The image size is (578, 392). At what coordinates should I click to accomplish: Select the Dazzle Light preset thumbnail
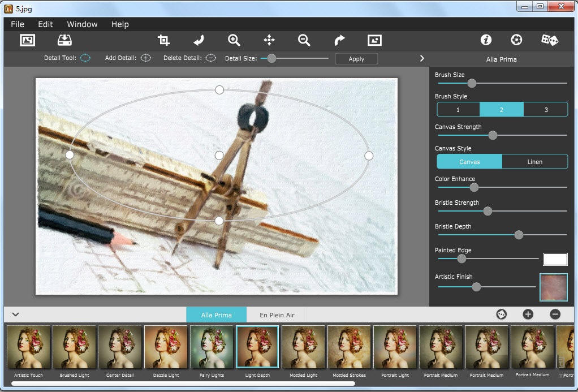point(166,347)
